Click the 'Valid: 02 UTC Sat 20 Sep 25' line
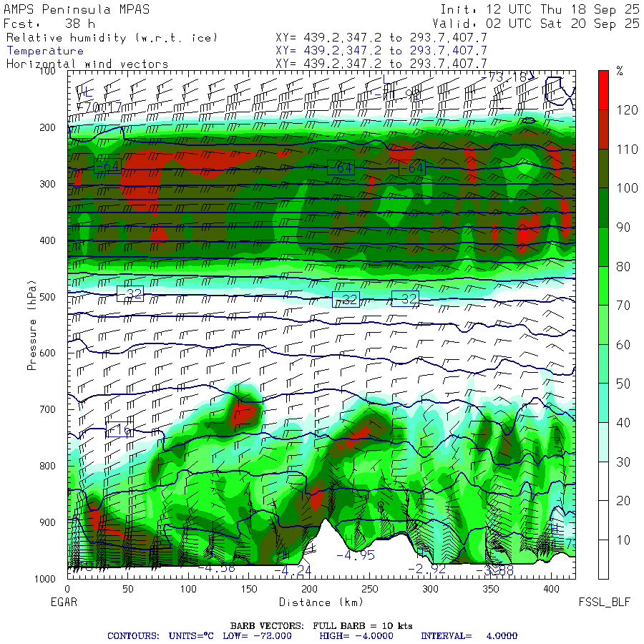The height and width of the screenshot is (644, 644). tap(536, 24)
